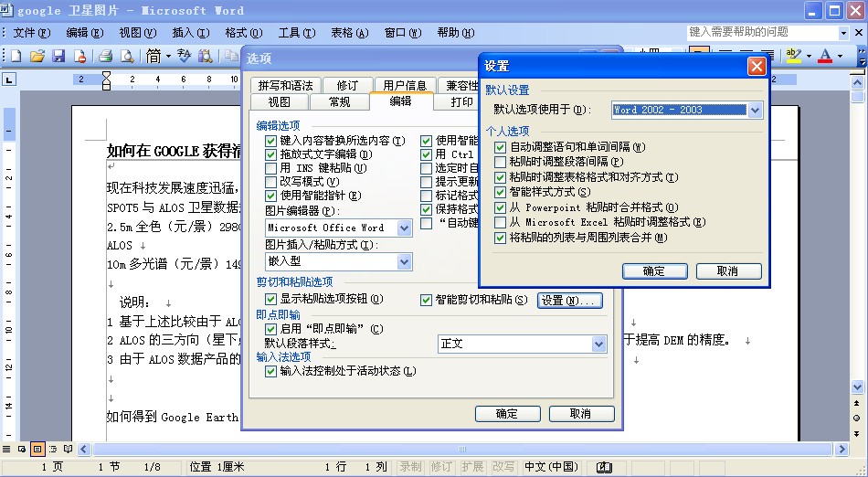The width and height of the screenshot is (868, 477).
Task: Open the 表格(A) menu
Action: [x=349, y=33]
